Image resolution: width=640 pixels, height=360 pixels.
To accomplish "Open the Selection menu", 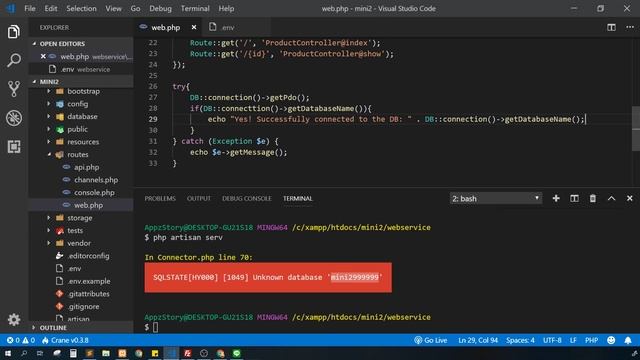I will point(81,8).
